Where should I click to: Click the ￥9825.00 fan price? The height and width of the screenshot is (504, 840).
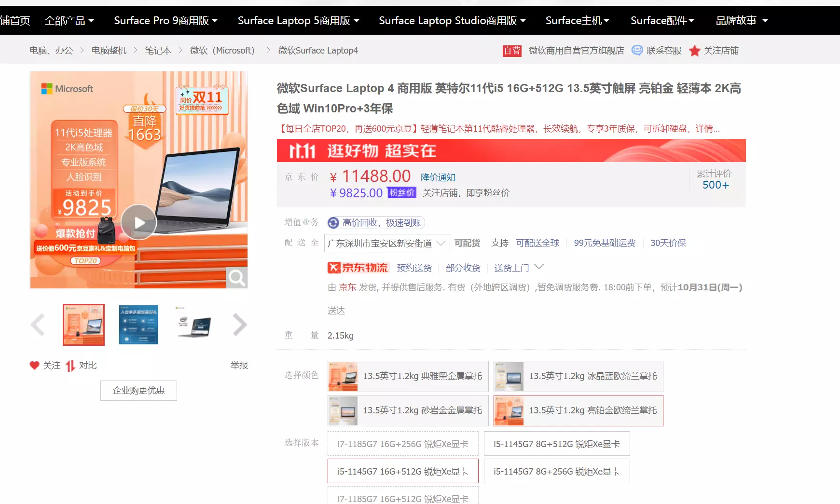click(356, 193)
